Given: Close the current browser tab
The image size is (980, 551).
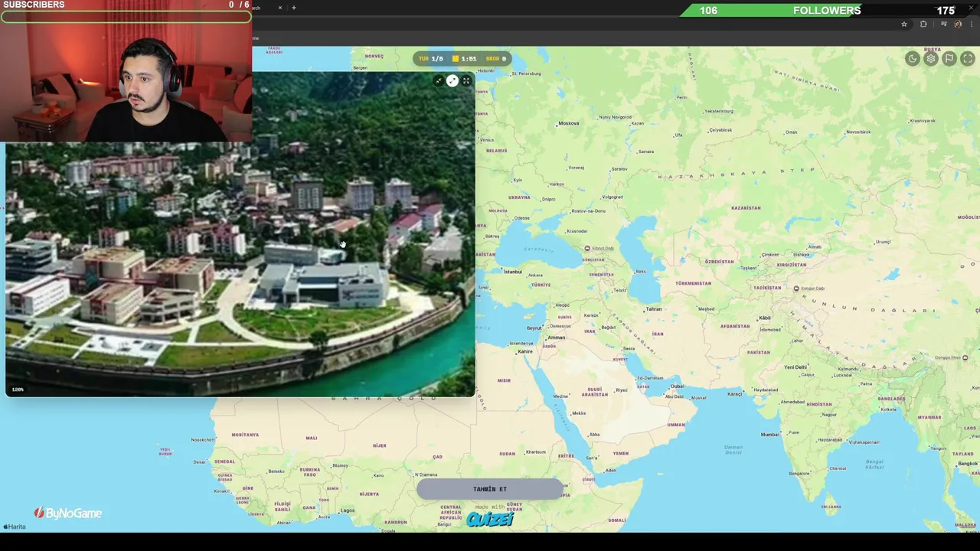Looking at the screenshot, I should [x=280, y=8].
